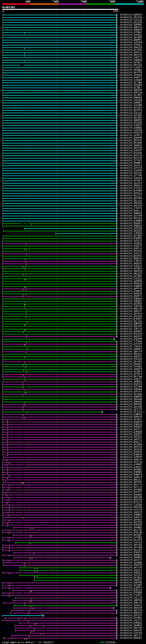
Task: Select the UniRef100_B0TBN1 label
Action: click(x=131, y=236)
